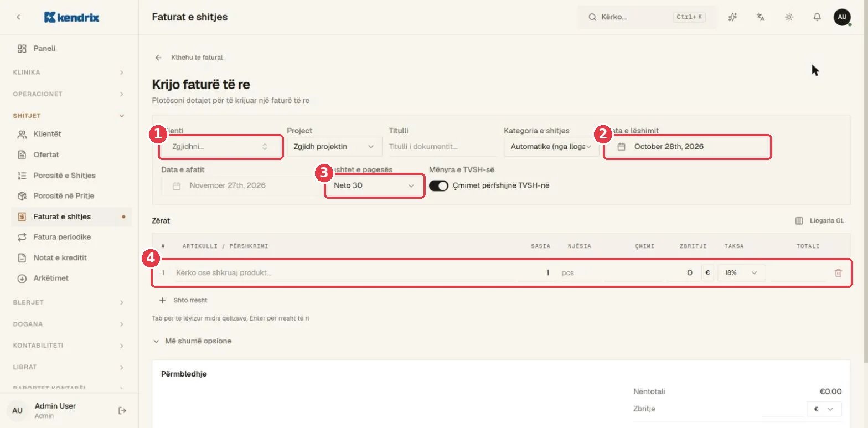Open the language translation icon
This screenshot has width=868, height=428.
(x=761, y=17)
